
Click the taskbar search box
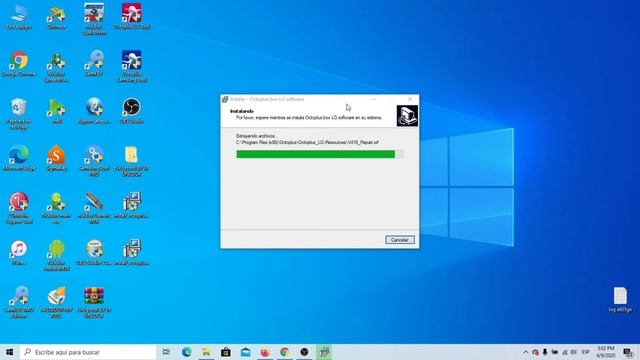(88, 352)
